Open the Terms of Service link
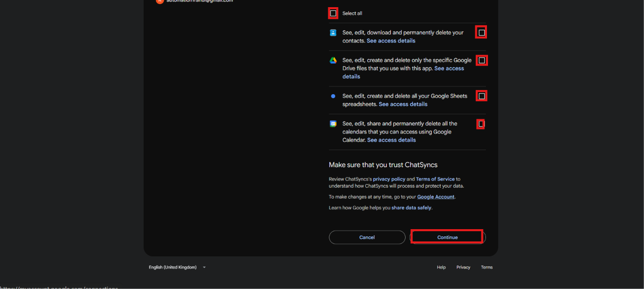The height and width of the screenshot is (289, 644). 435,179
